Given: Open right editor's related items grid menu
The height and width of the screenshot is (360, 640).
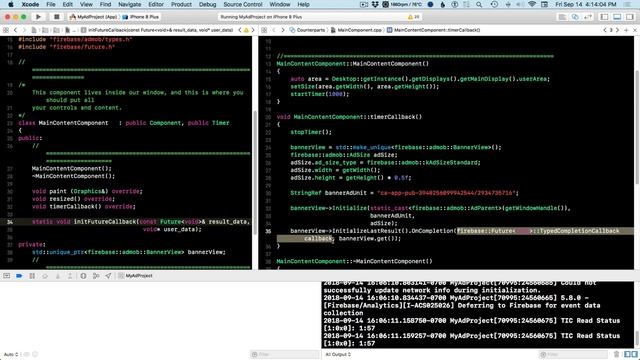Looking at the screenshot, I should tap(264, 30).
